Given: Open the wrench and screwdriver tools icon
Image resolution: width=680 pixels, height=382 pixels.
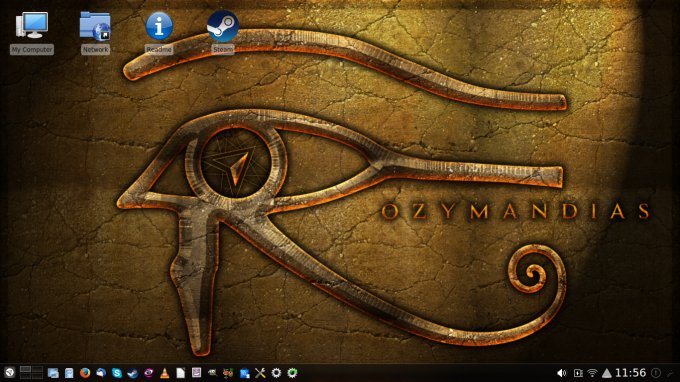Looking at the screenshot, I should (260, 373).
